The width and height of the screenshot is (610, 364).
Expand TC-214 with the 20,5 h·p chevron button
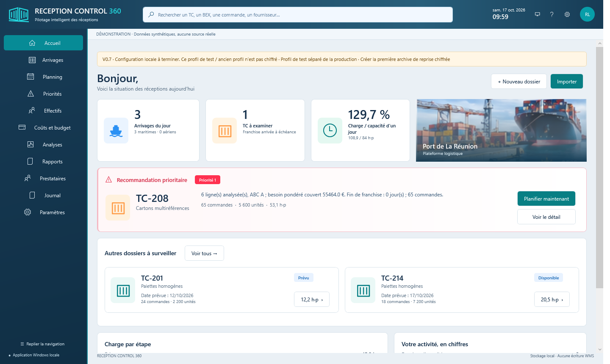(x=552, y=299)
